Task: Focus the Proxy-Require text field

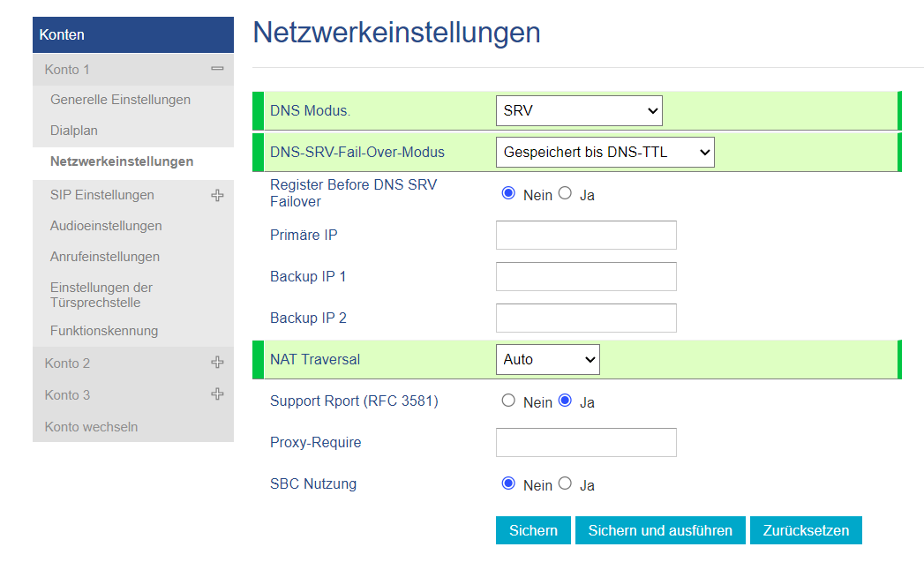Action: (x=586, y=443)
